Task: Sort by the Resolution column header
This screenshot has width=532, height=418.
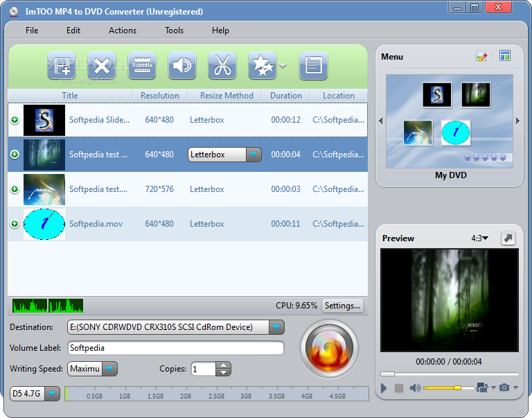Action: click(160, 96)
